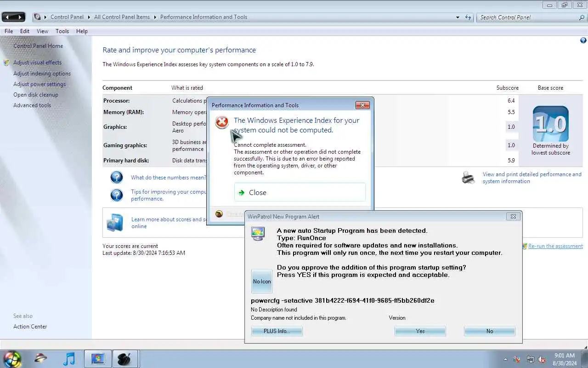Open Learn more about scores online link
588x368 pixels.
coord(169,223)
